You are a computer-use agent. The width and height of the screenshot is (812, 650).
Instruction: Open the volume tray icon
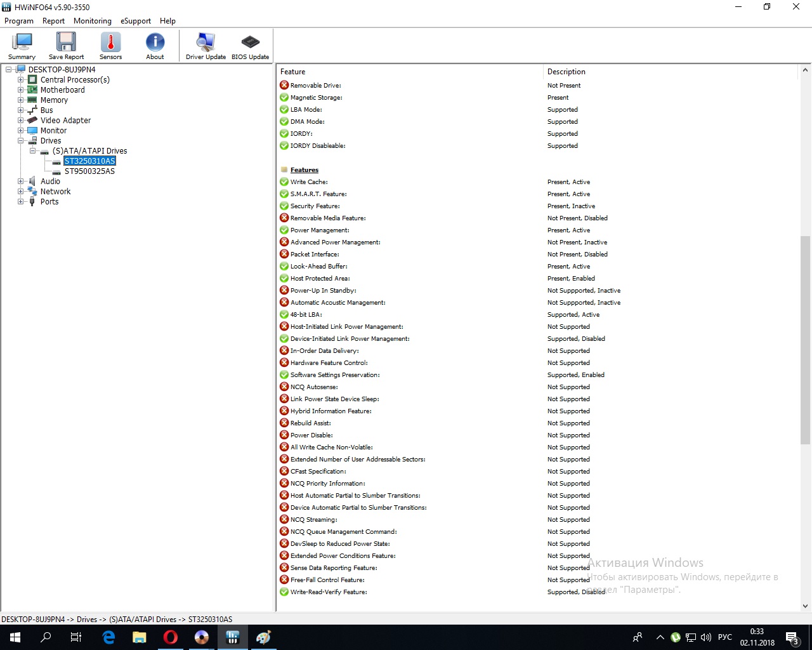(x=706, y=637)
